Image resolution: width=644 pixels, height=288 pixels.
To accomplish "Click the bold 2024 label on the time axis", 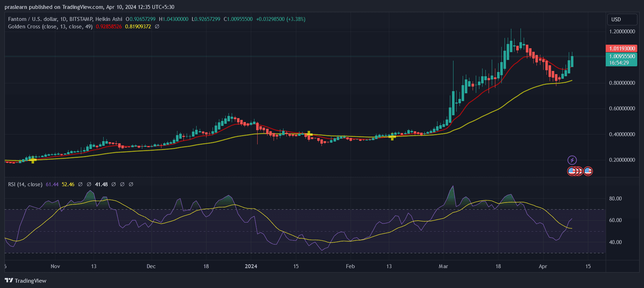I will click(x=251, y=266).
